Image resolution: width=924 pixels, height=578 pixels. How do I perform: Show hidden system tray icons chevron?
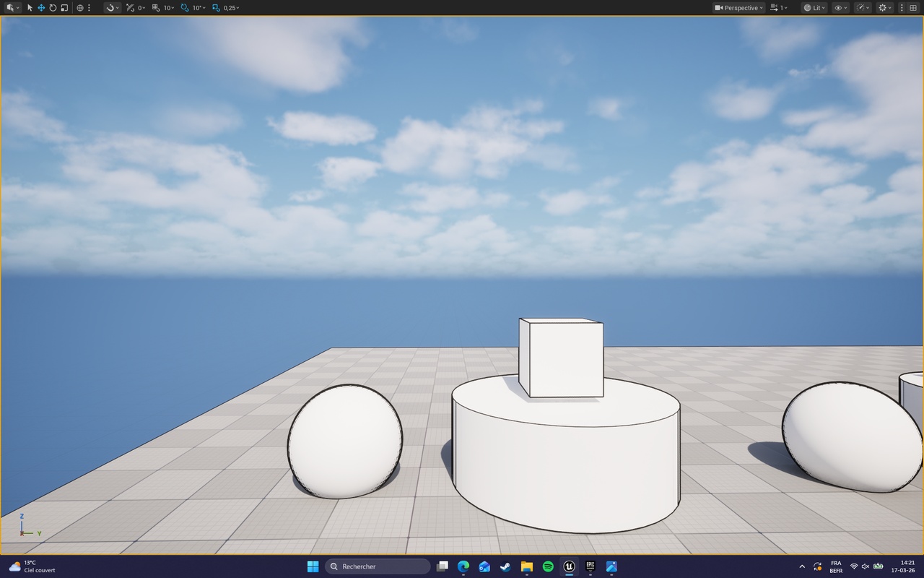pyautogui.click(x=802, y=566)
